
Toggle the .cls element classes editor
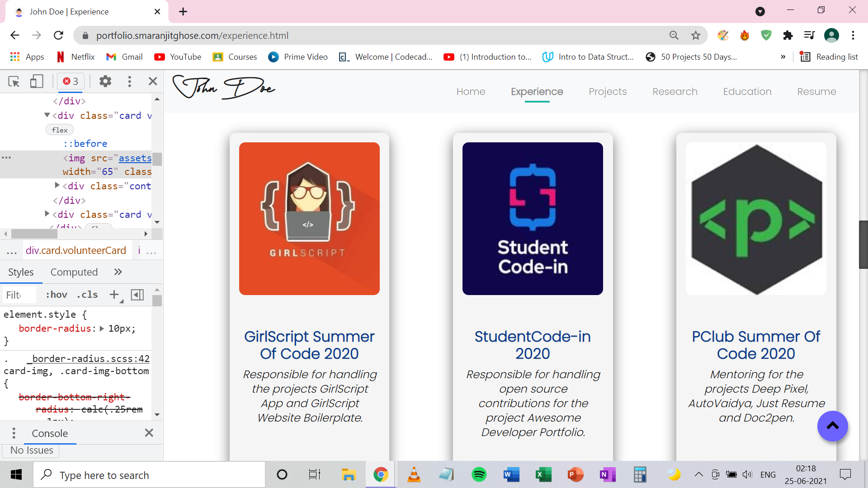pyautogui.click(x=86, y=295)
